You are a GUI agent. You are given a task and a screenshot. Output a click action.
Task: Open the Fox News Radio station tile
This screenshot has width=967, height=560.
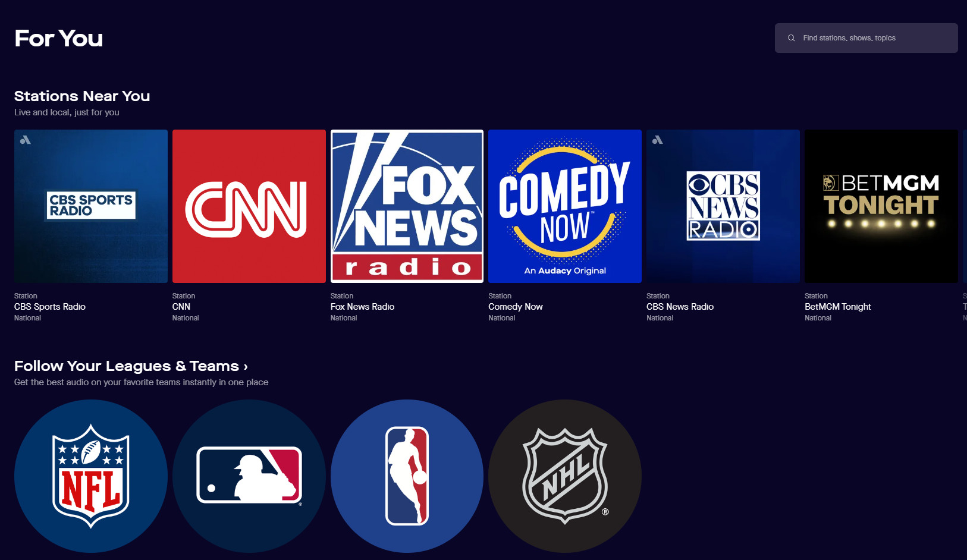(x=407, y=206)
